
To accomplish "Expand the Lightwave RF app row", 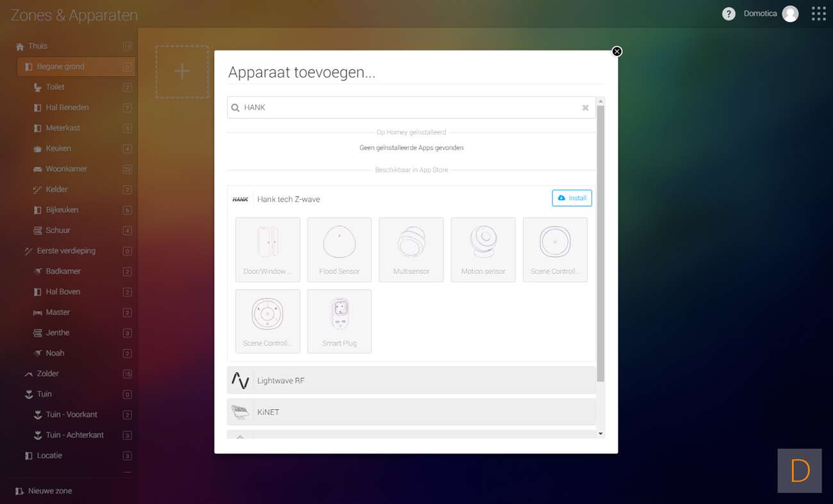I will tap(411, 380).
